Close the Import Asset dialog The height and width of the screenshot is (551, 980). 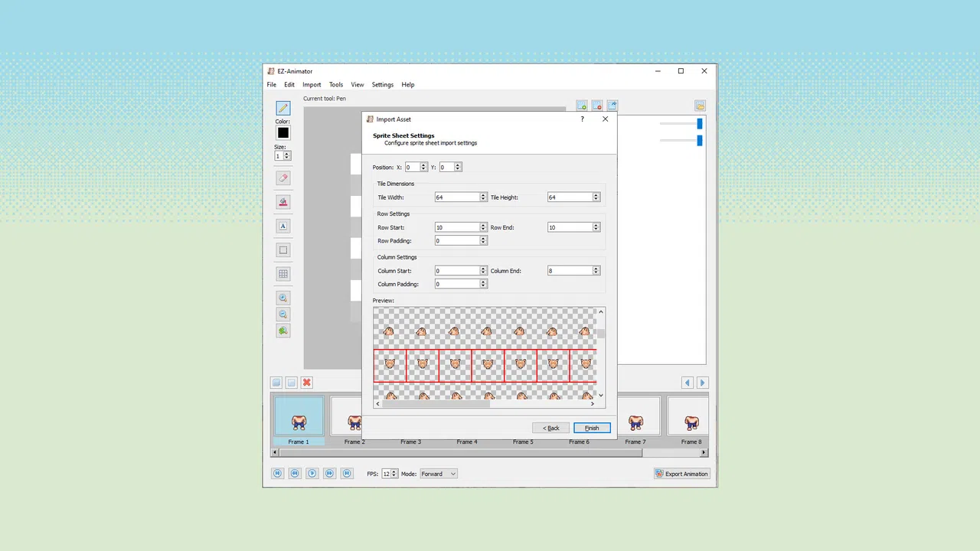(x=605, y=119)
